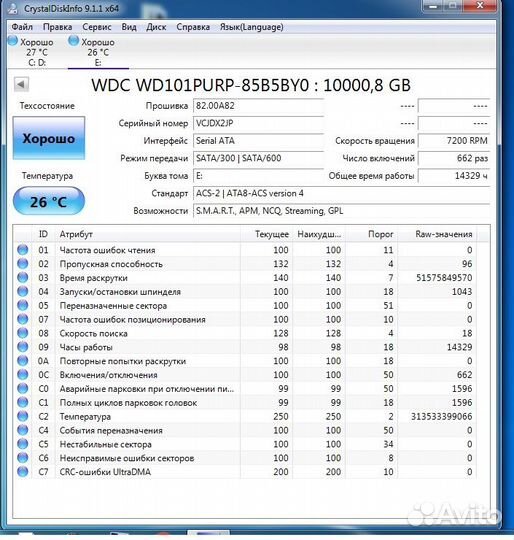The height and width of the screenshot is (540, 514).
Task: Click the Атрибут column header
Action: 147,234
